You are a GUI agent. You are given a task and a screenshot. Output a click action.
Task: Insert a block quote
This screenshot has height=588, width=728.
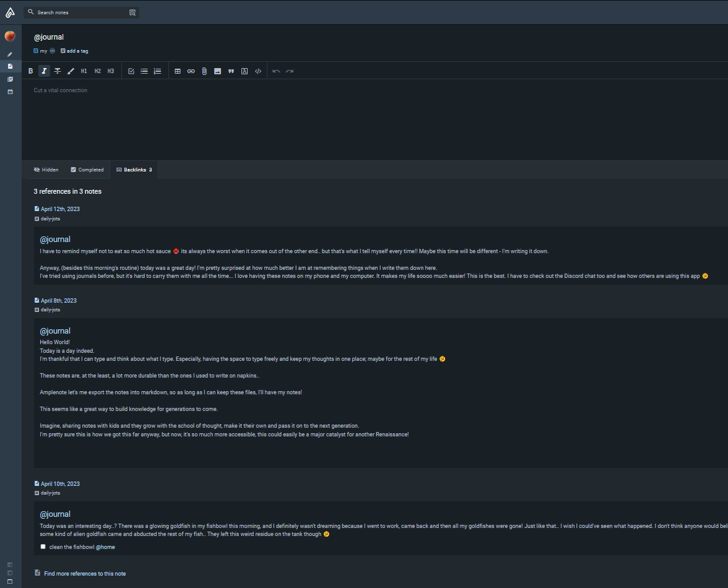tap(231, 71)
